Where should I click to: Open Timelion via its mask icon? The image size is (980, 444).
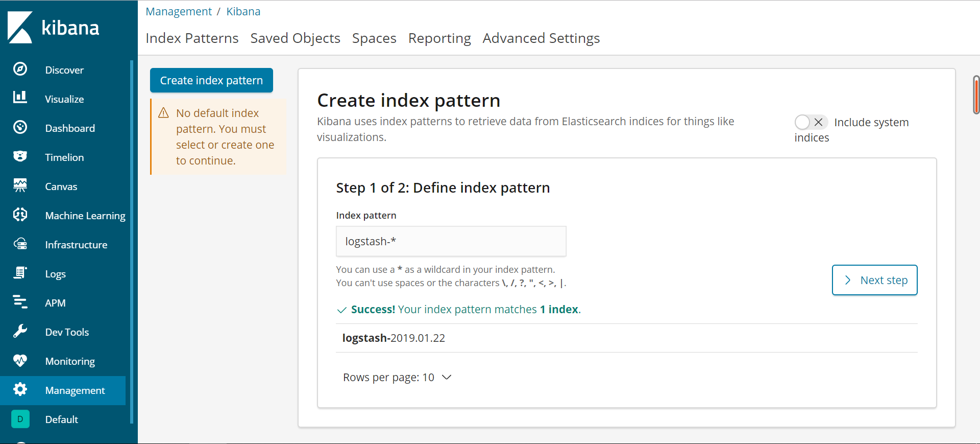point(20,156)
